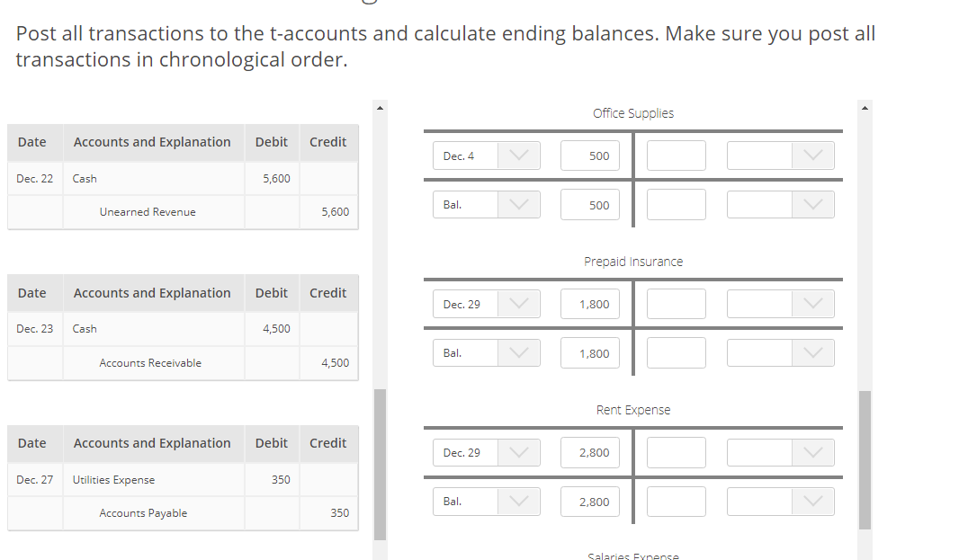
Task: Click the empty credit box beside Prepaid Insurance balance
Action: pyautogui.click(x=676, y=352)
